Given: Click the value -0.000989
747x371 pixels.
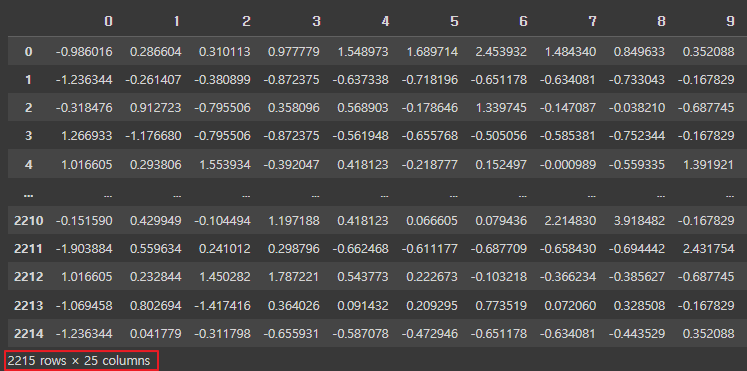Looking at the screenshot, I should pyautogui.click(x=567, y=164).
